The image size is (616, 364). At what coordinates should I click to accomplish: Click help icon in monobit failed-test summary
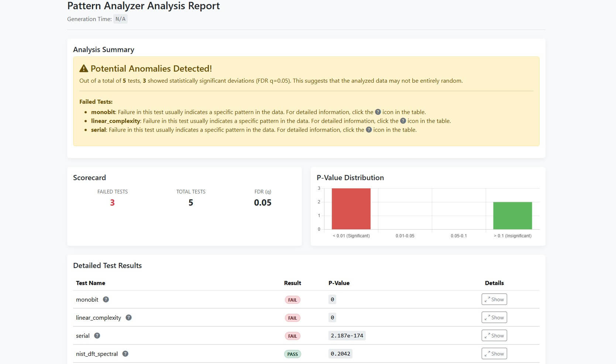[378, 112]
